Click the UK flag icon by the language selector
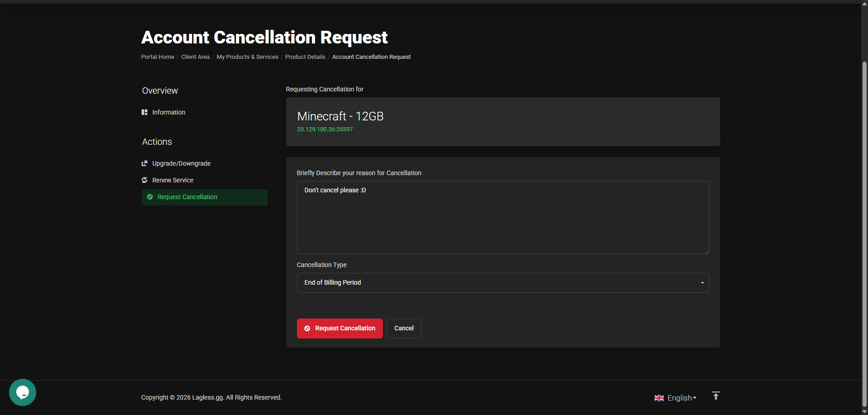 [659, 398]
